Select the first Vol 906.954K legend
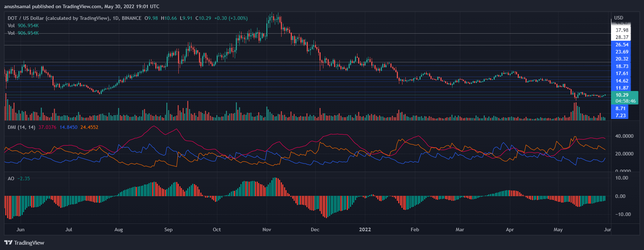 (23, 25)
